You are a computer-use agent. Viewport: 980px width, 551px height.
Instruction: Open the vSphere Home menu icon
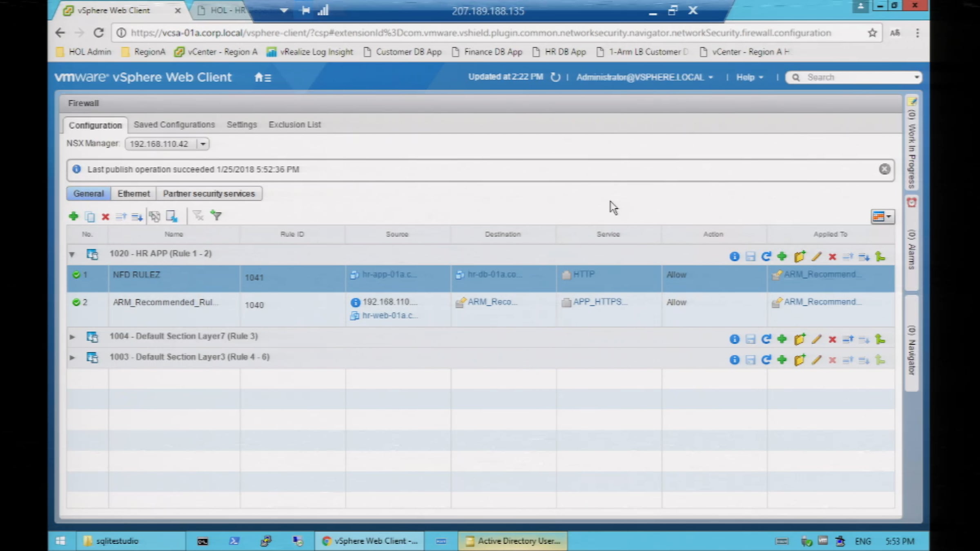(x=263, y=77)
